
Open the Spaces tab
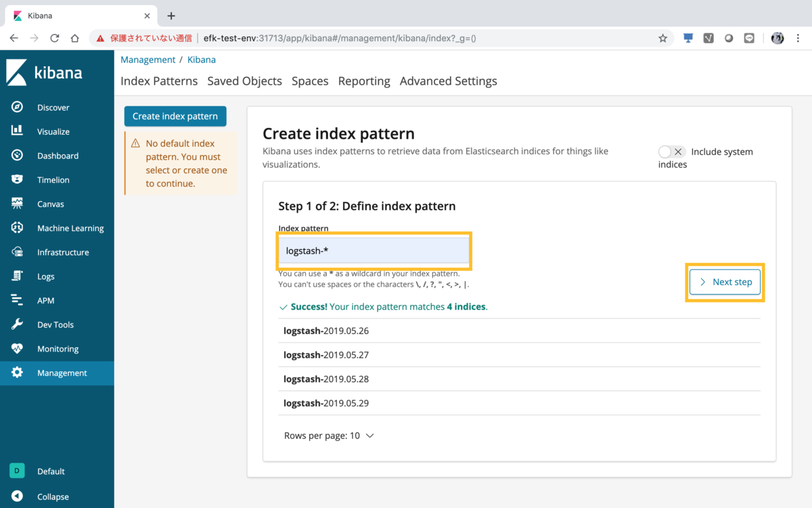(310, 81)
